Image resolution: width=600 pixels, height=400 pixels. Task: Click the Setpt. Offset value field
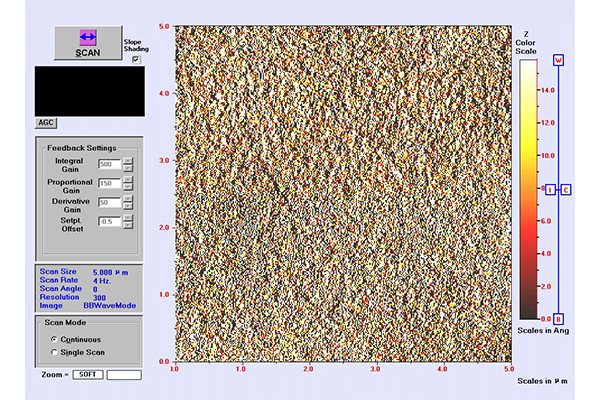pyautogui.click(x=109, y=222)
